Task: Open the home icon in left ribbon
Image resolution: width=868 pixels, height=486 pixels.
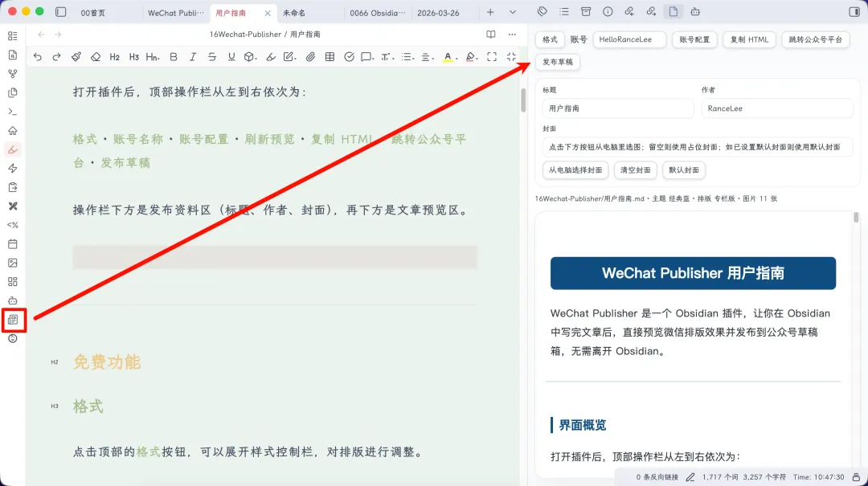Action: (x=13, y=131)
